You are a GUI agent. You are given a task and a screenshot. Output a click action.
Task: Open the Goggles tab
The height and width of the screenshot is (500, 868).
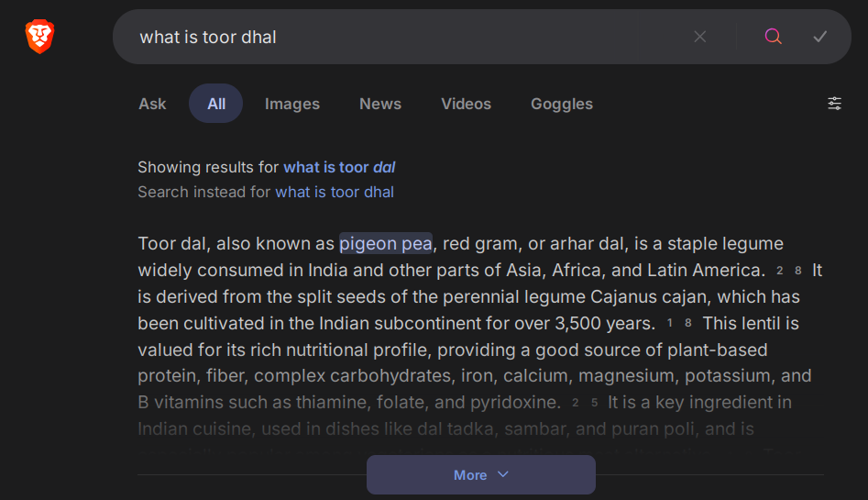coord(562,104)
